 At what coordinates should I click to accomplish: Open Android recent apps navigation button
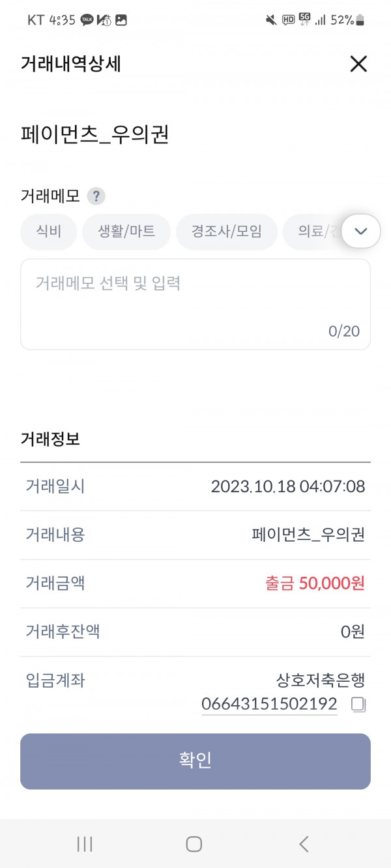85,844
